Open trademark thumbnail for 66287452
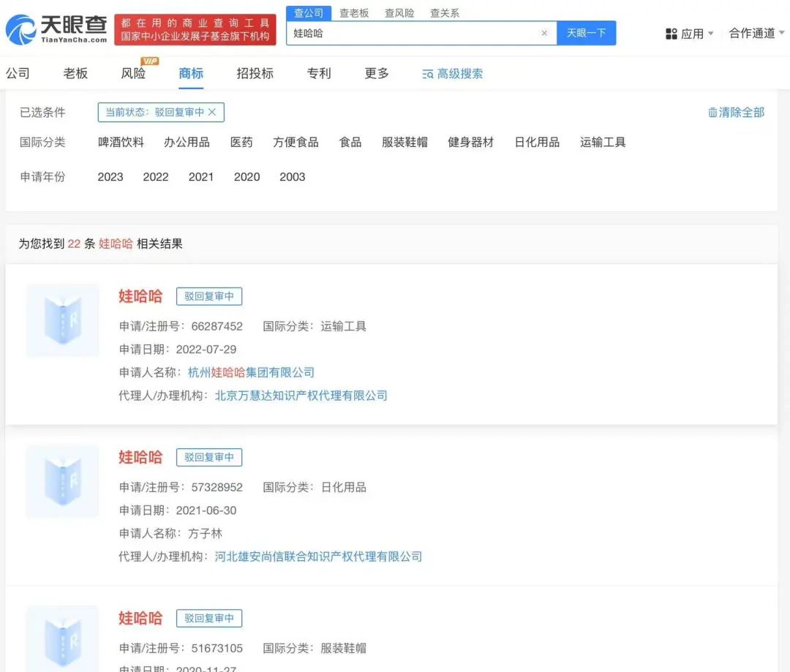Image resolution: width=790 pixels, height=672 pixels. (x=62, y=320)
